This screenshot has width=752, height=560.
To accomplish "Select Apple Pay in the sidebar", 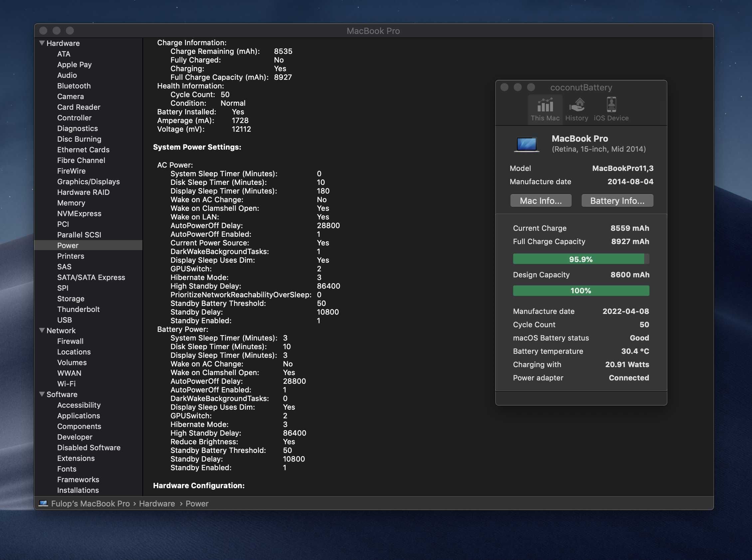I will point(74,65).
